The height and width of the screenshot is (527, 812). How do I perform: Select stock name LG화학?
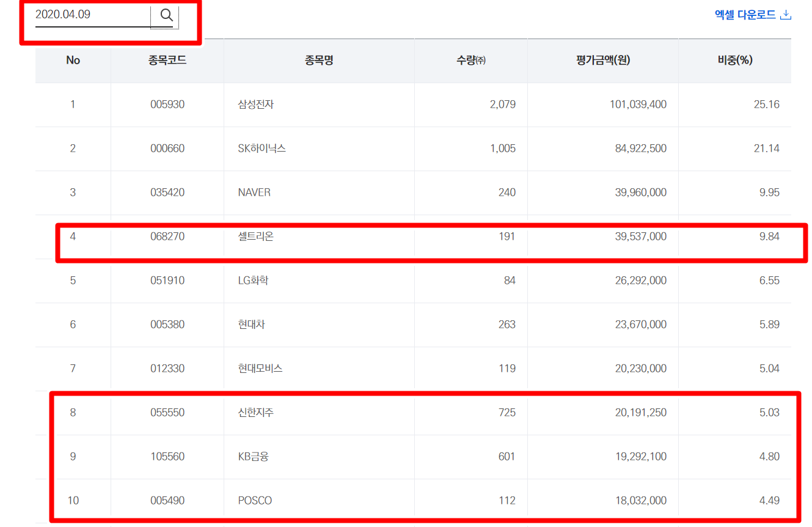coord(253,281)
